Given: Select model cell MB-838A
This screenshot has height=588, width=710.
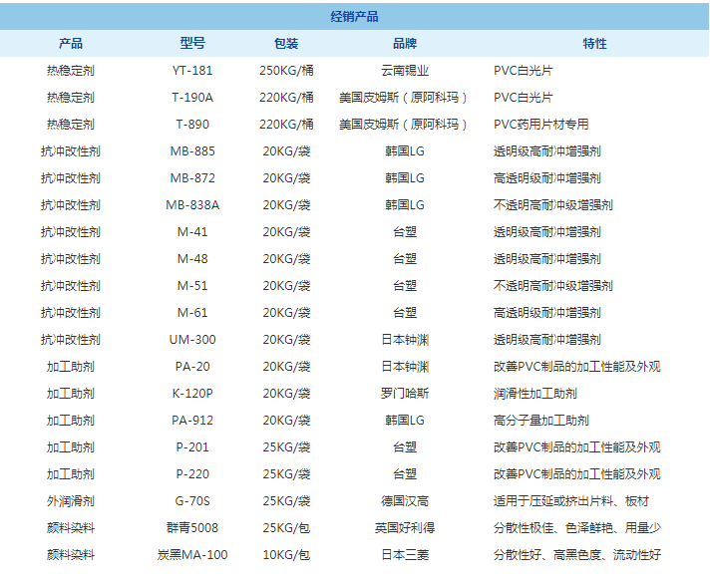Looking at the screenshot, I should [x=192, y=205].
